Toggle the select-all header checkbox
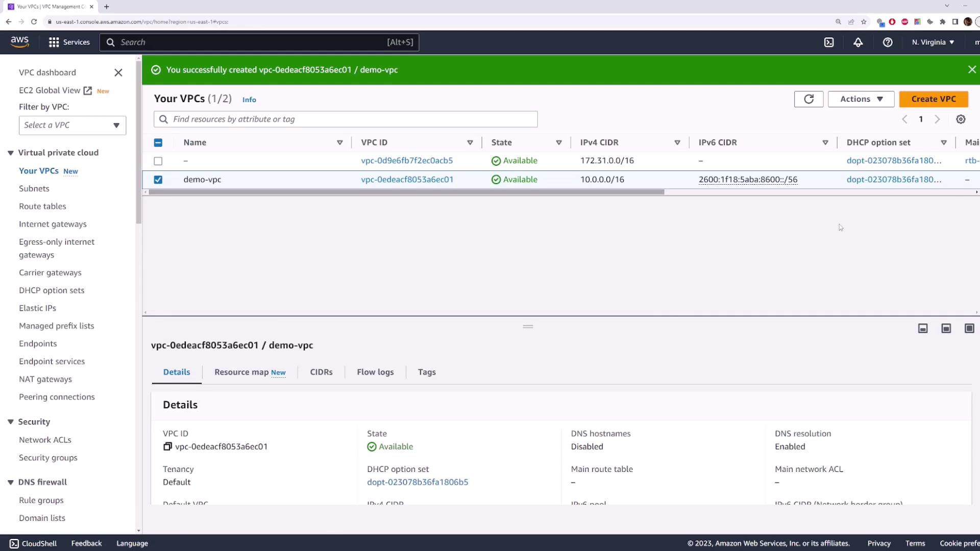980x551 pixels. click(x=158, y=143)
